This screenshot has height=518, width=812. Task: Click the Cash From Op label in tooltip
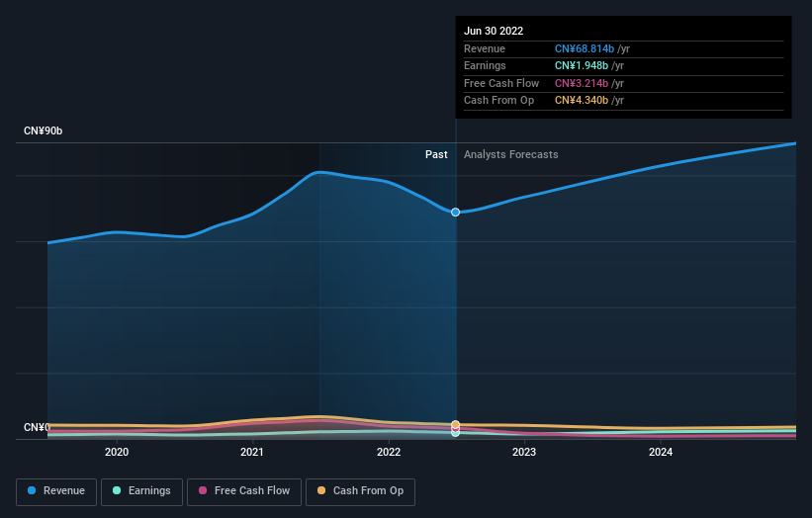[498, 101]
